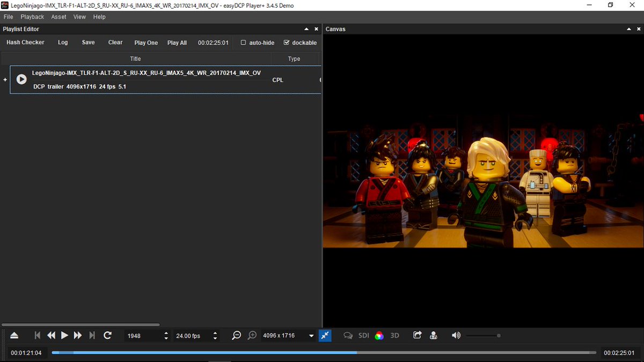Zoom in the canvas with plus magnifier

(x=252, y=336)
